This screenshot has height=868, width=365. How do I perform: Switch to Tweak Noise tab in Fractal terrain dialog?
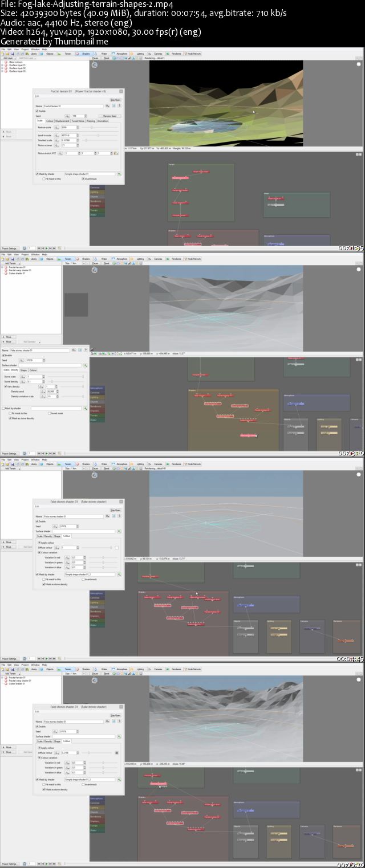coord(78,121)
